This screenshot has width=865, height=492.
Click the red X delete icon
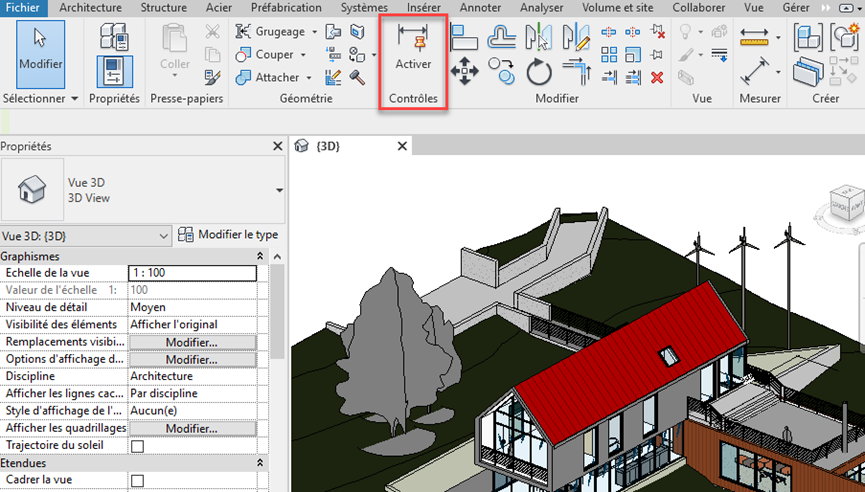657,77
